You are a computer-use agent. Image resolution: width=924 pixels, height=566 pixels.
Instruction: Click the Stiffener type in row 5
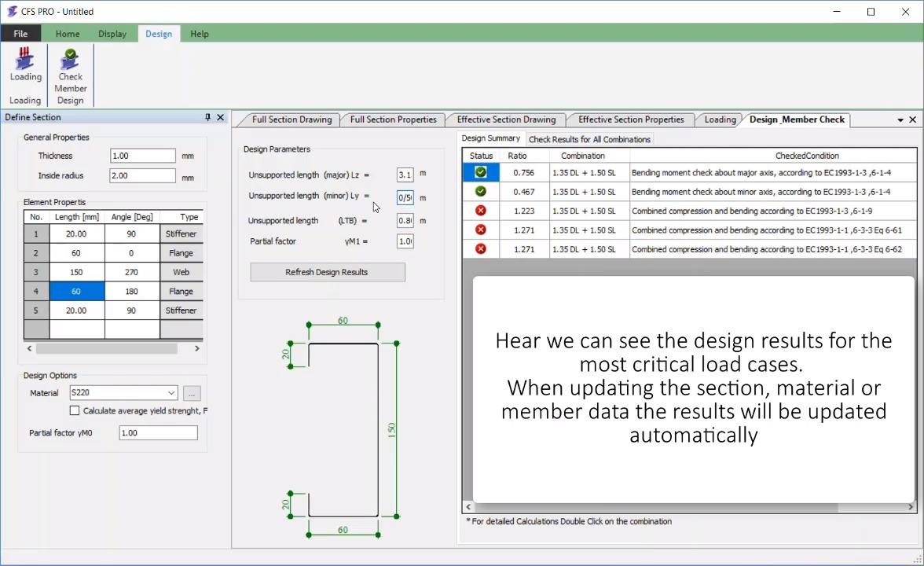click(181, 311)
